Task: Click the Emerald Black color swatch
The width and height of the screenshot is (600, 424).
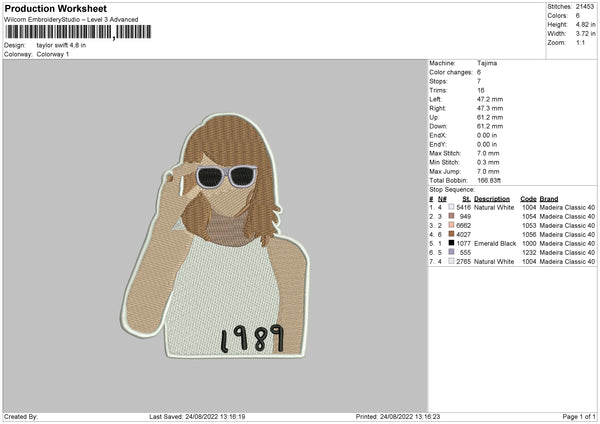Action: point(452,243)
